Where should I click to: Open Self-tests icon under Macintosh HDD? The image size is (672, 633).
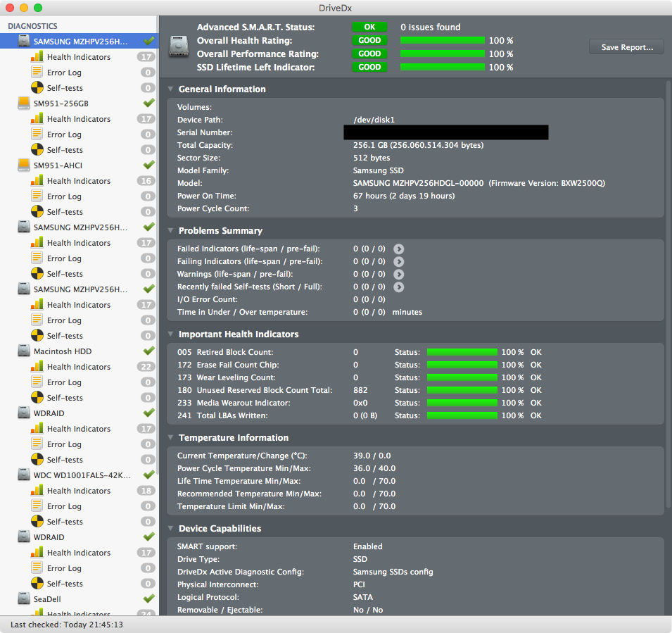pos(37,397)
